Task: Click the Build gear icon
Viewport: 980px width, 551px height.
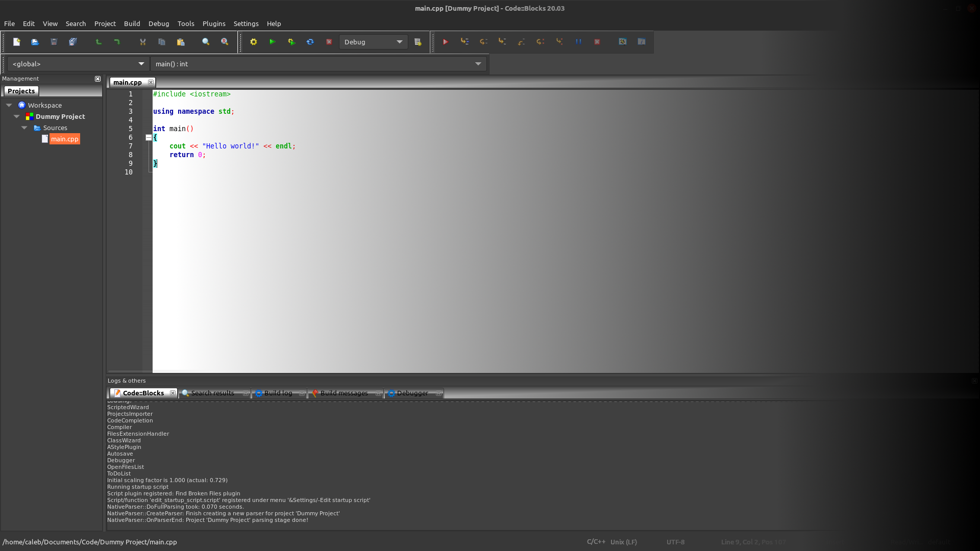Action: pos(254,42)
